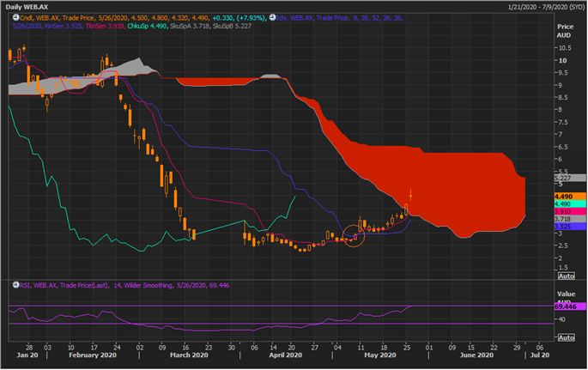This screenshot has height=370, width=588.
Task: Click the 10.5 price axis tick
Action: point(565,48)
